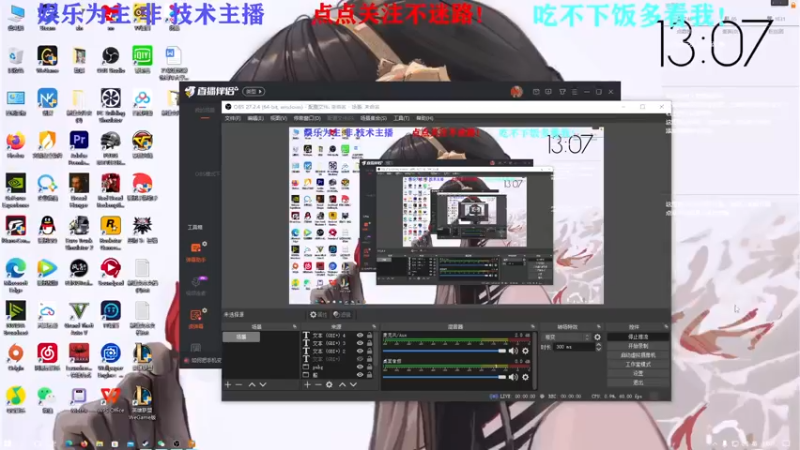Image resolution: width=800 pixels, height=450 pixels.
Task: Adjust the microphone/Aux volume slider
Action: tap(444, 351)
